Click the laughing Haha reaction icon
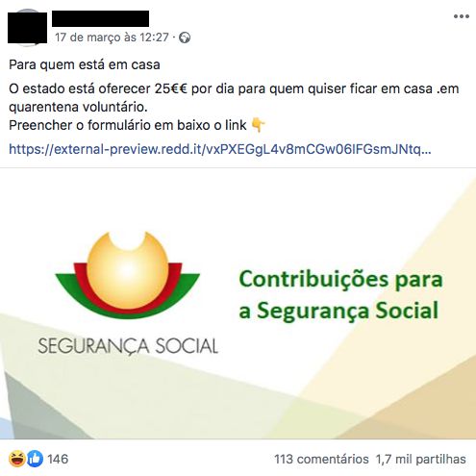 tap(17, 459)
